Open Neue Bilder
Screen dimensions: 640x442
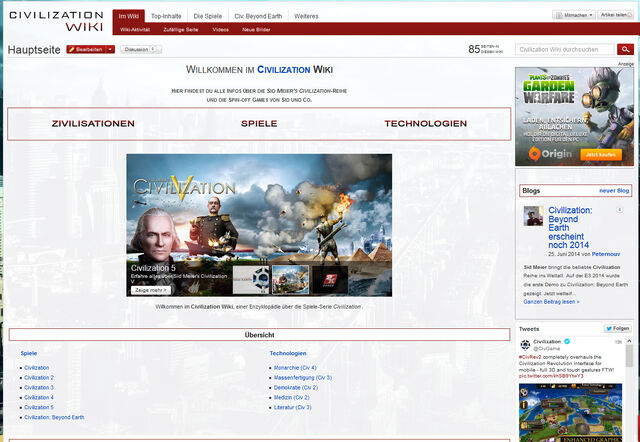point(256,29)
